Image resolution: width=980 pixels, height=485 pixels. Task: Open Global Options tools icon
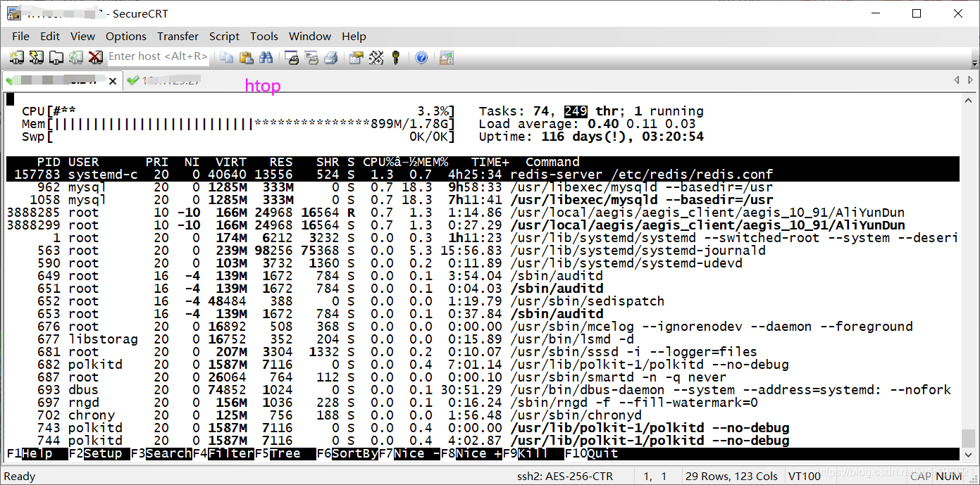click(376, 57)
